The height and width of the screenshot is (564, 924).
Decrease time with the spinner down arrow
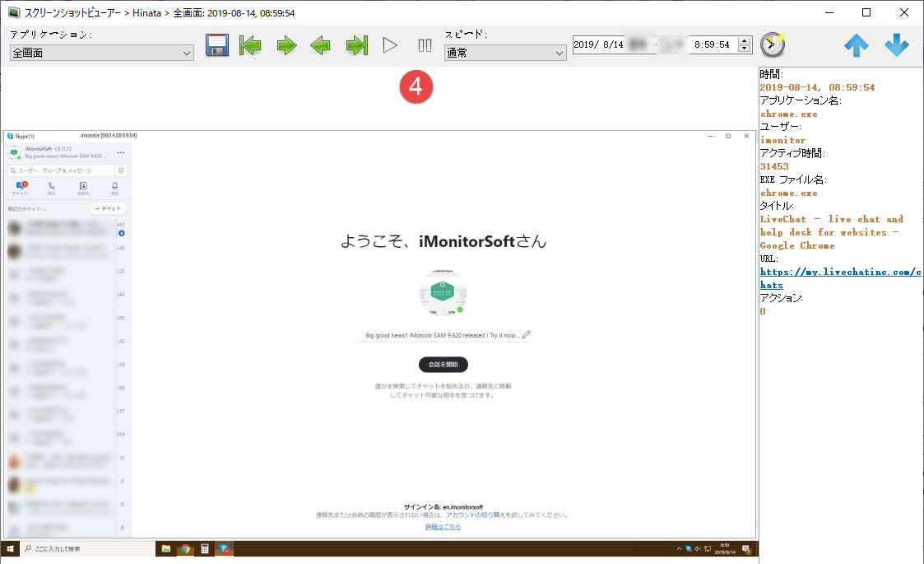[x=745, y=49]
